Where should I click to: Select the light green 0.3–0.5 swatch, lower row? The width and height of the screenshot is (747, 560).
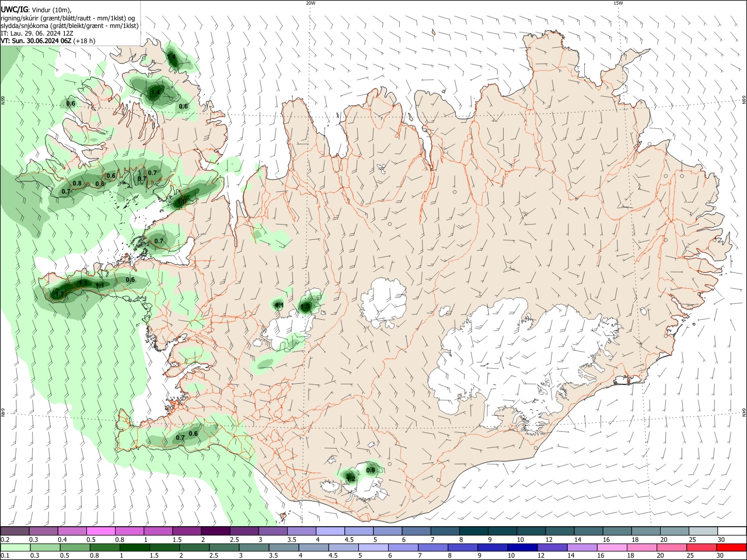45,547
